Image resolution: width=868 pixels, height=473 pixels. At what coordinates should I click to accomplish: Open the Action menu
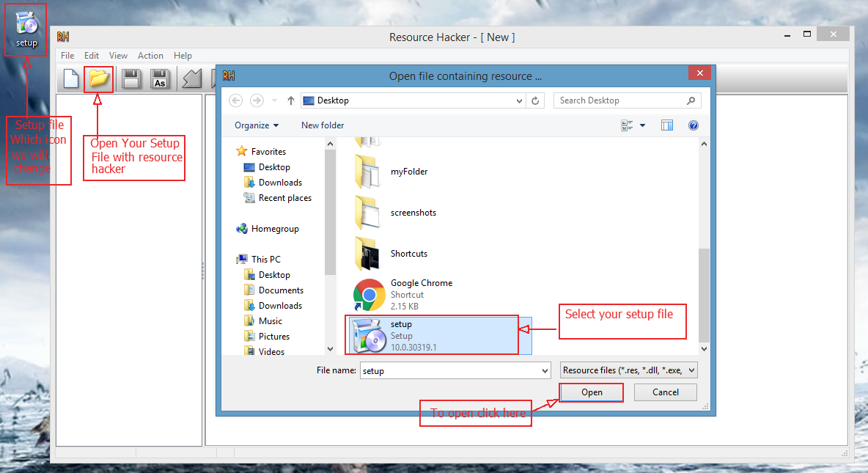point(150,55)
